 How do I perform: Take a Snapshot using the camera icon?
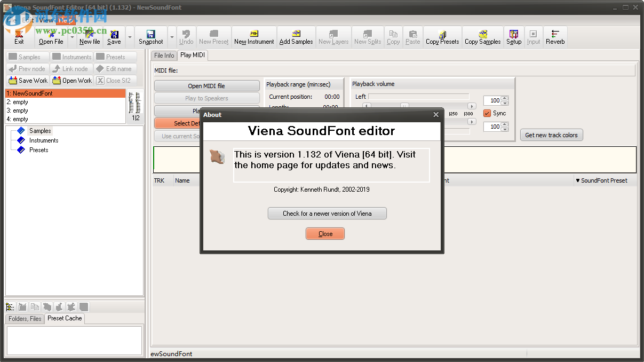[150, 36]
